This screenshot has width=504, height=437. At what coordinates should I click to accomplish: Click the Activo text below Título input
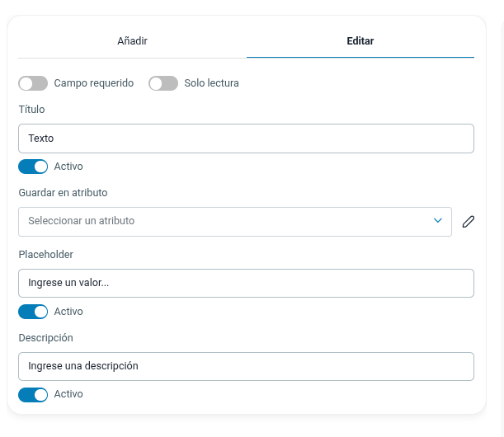68,167
